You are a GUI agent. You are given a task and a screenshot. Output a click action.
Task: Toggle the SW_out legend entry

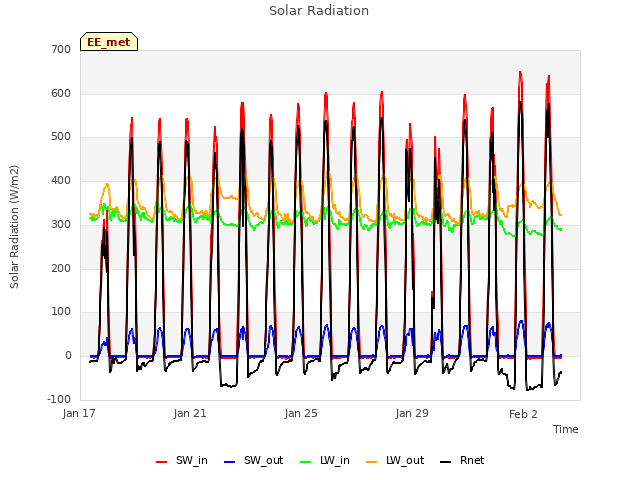click(x=253, y=460)
